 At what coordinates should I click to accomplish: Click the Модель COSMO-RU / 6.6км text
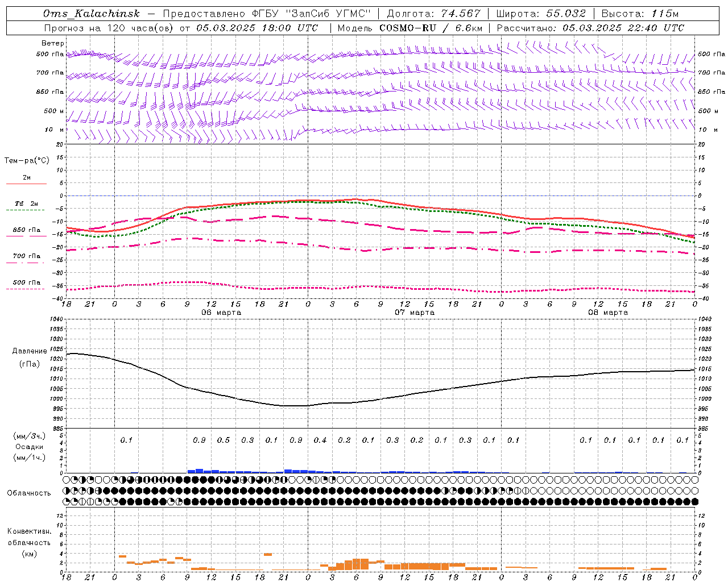coord(410,28)
